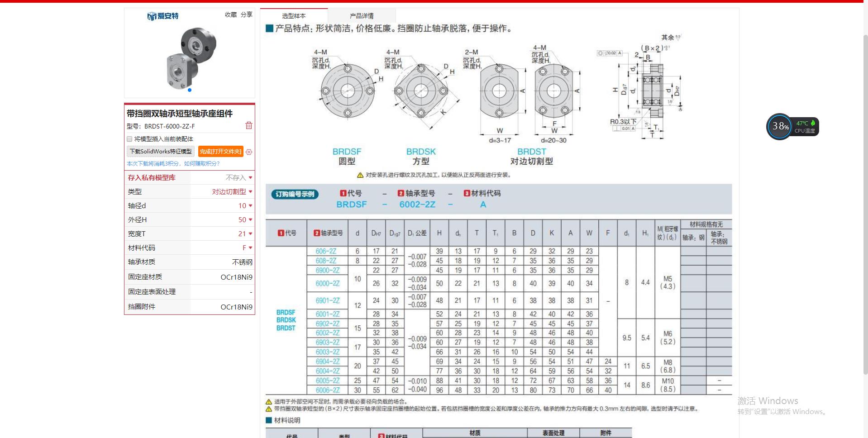
Task: Click 收藏 to favorite this product
Action: [x=231, y=14]
